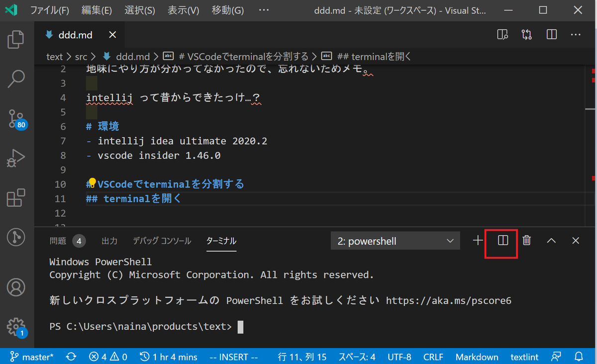Kill terminal with trash icon

click(527, 241)
